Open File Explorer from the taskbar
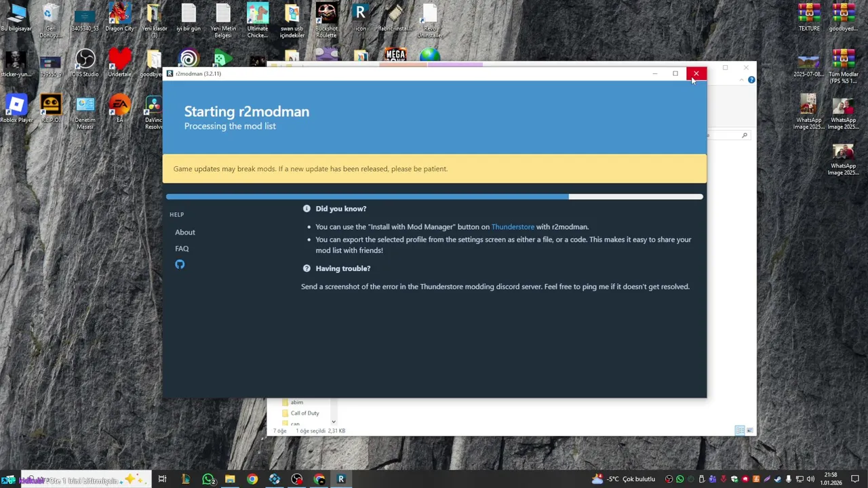This screenshot has height=488, width=868. point(230,479)
